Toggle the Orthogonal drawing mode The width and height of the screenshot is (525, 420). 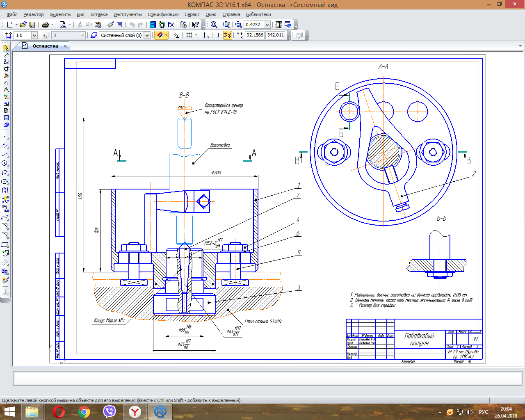click(218, 35)
